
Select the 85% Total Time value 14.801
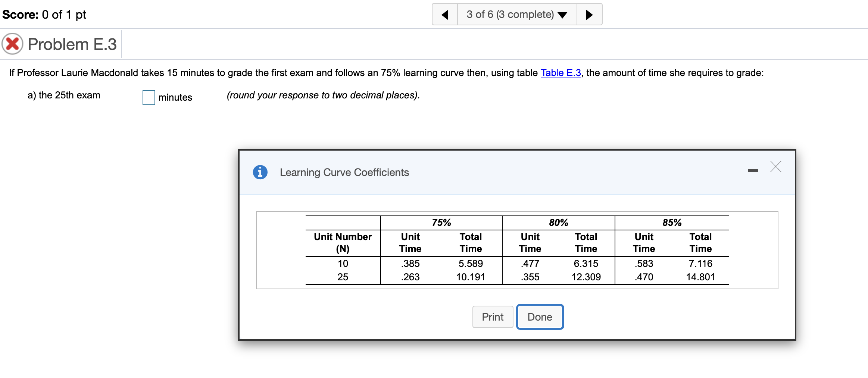click(x=701, y=277)
